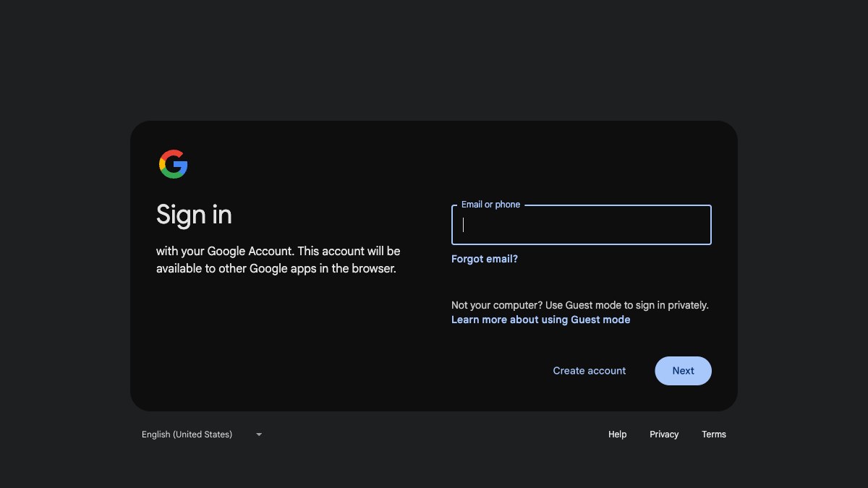Viewport: 868px width, 488px height.
Task: Click the language dropdown arrow icon
Action: [259, 435]
